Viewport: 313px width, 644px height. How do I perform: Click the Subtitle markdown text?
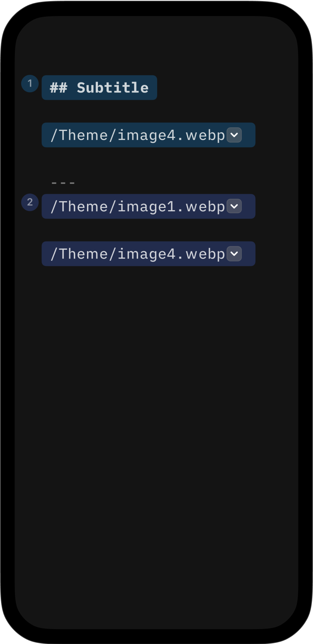(x=112, y=87)
